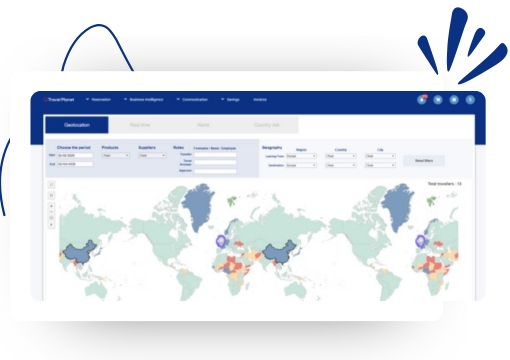The height and width of the screenshot is (360, 510).
Task: Open the Leaving From region dropdown
Action: [x=301, y=156]
